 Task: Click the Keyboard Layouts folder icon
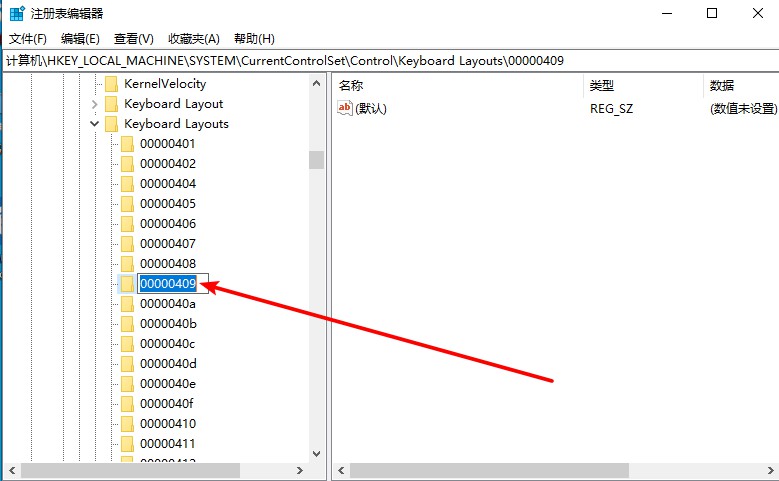pyautogui.click(x=111, y=124)
